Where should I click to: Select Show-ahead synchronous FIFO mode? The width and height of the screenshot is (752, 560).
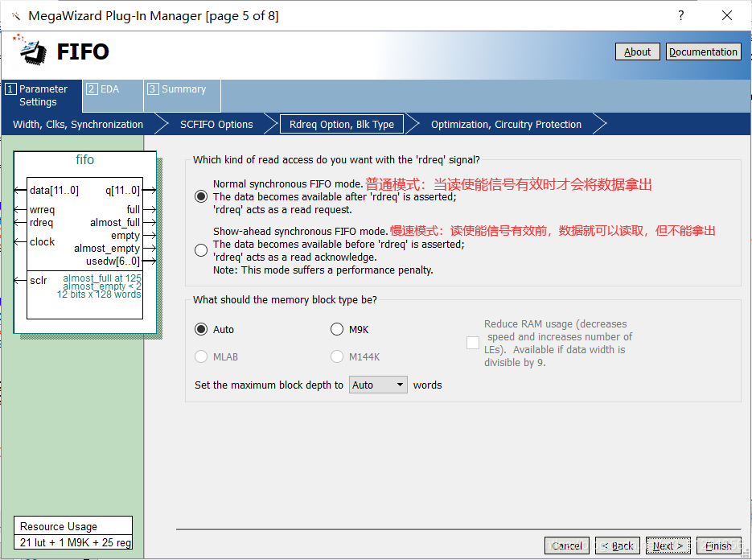tap(200, 249)
